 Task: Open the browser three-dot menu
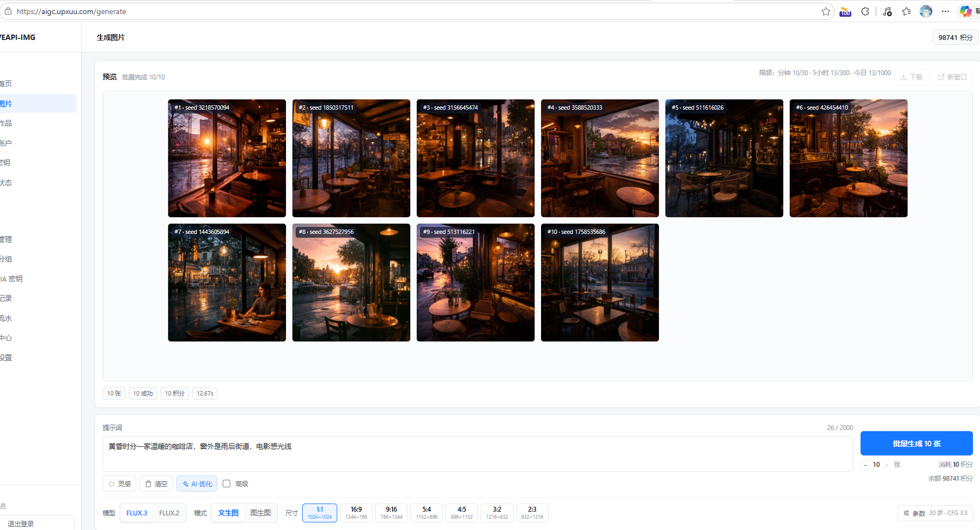(945, 11)
